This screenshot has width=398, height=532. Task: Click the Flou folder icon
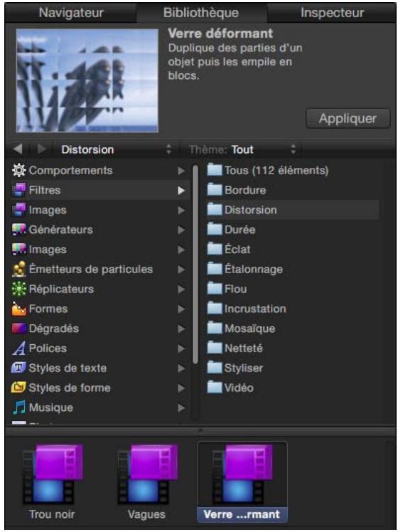214,289
